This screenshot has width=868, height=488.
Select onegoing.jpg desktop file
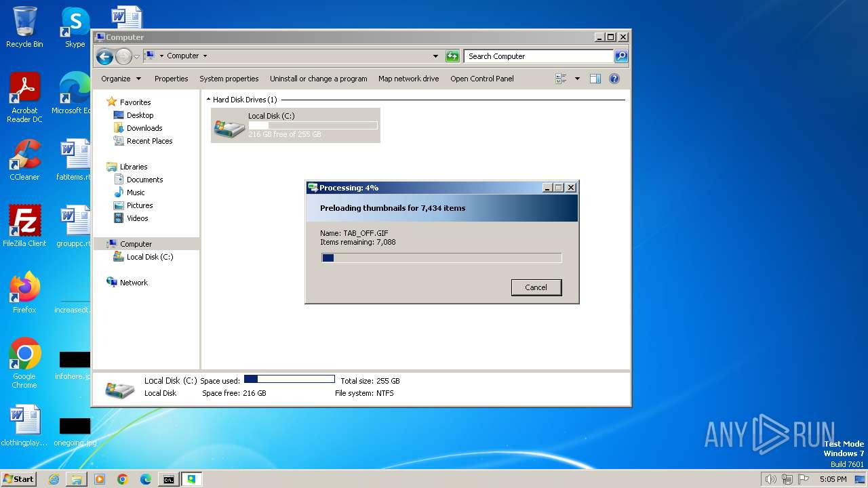75,432
